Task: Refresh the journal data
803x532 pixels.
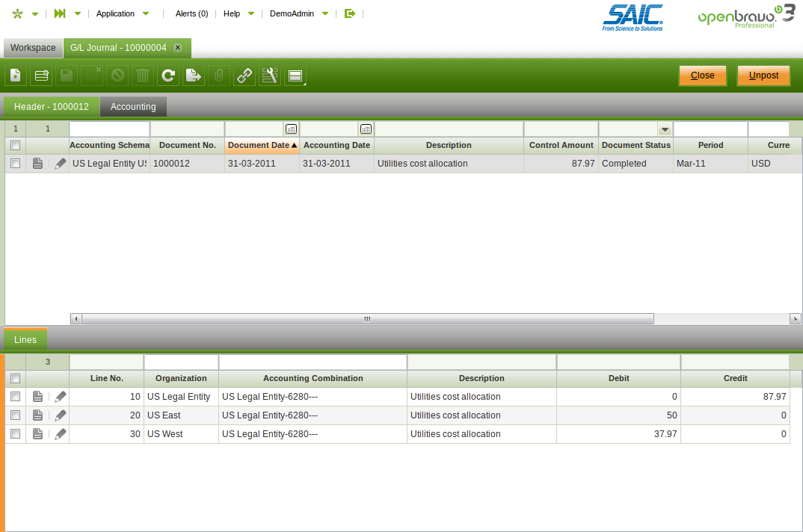Action: pyautogui.click(x=168, y=75)
